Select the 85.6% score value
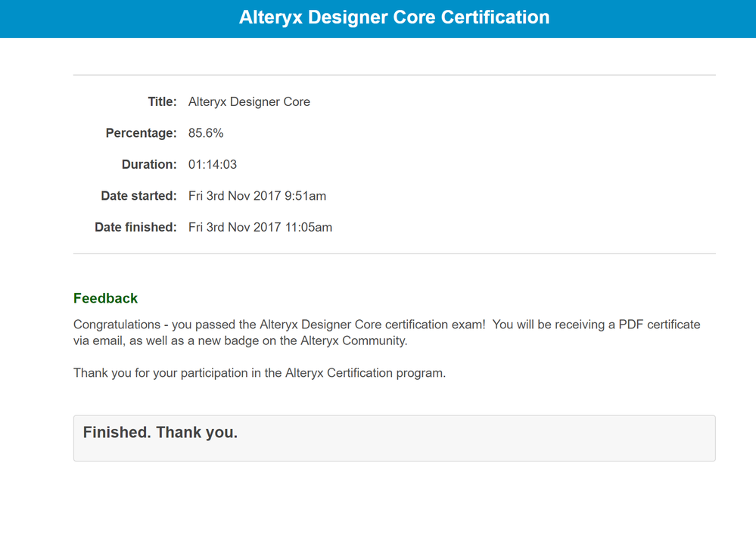This screenshot has height=541, width=756. [x=206, y=133]
